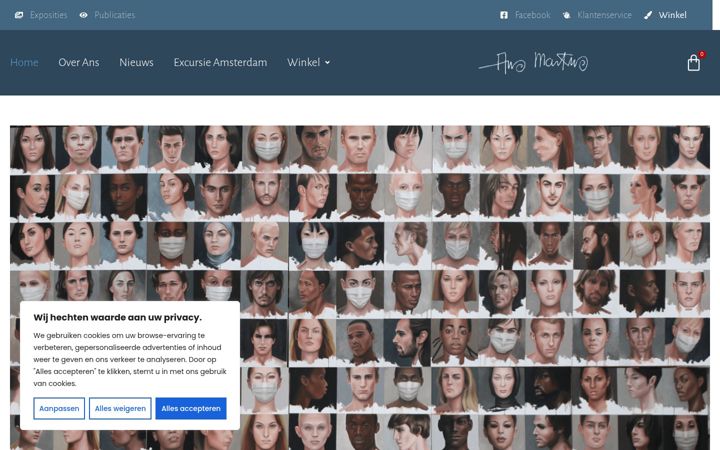Click the eye icon beside Publicaties

click(x=83, y=15)
